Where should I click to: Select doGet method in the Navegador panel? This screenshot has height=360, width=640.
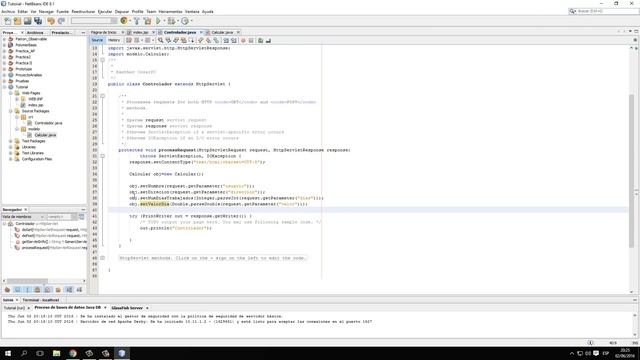[x=51, y=230]
